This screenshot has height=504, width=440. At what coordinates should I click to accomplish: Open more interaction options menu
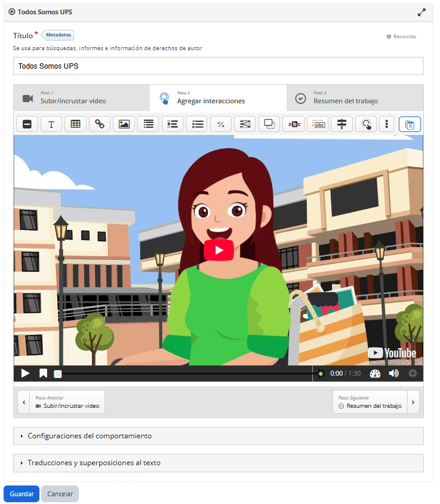[x=387, y=124]
